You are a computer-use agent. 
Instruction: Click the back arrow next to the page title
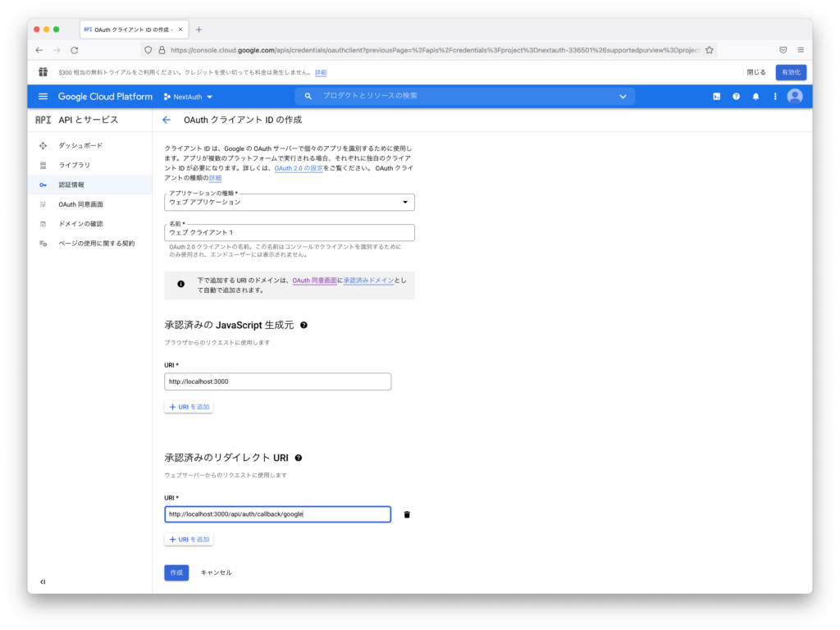point(165,119)
